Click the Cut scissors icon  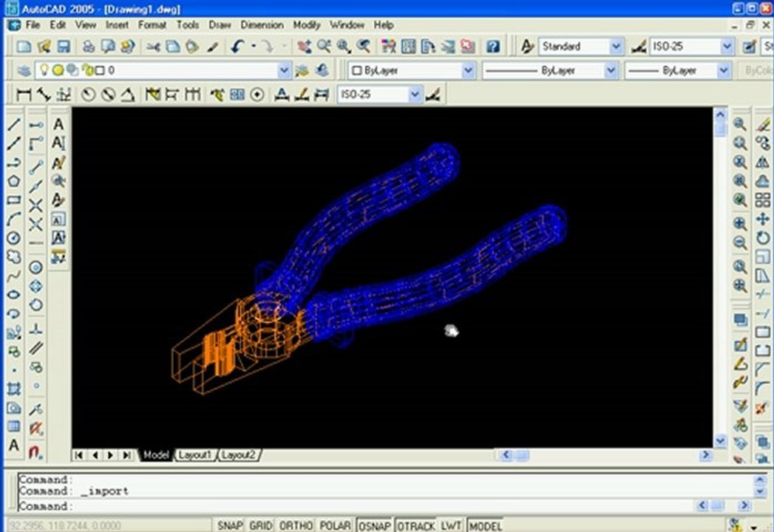tap(153, 47)
